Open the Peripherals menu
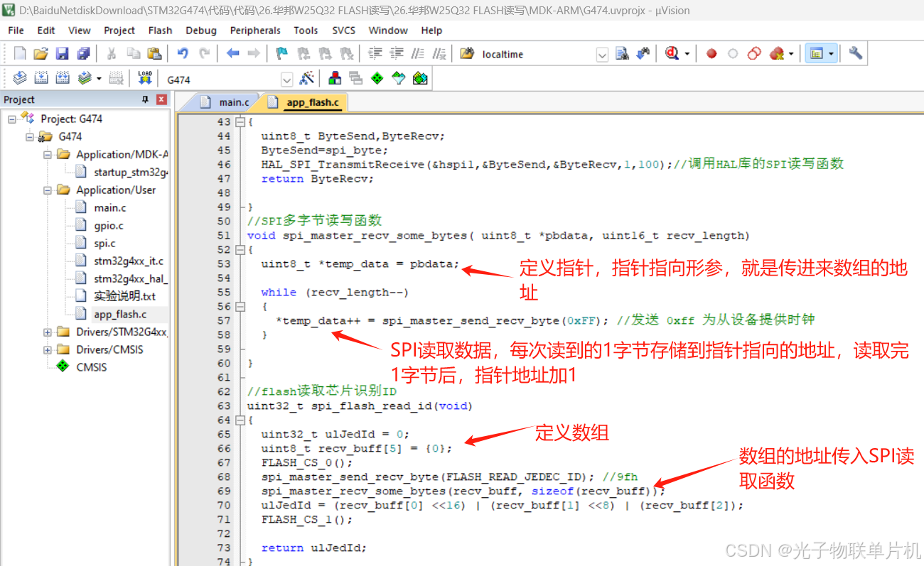Viewport: 924px width, 566px height. (x=255, y=31)
